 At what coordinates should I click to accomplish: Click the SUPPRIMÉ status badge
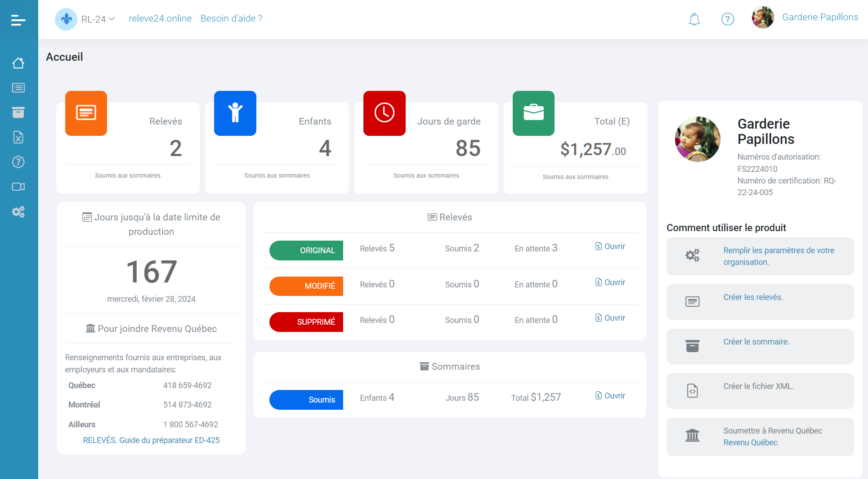(x=306, y=322)
